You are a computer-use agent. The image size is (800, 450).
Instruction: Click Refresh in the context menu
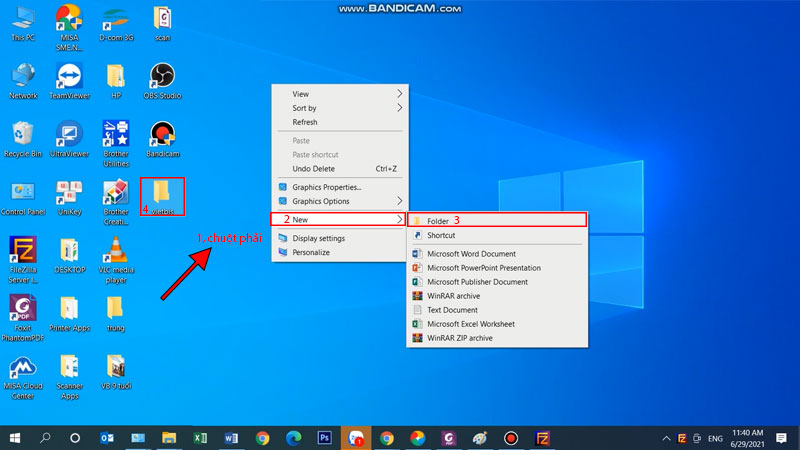(305, 122)
